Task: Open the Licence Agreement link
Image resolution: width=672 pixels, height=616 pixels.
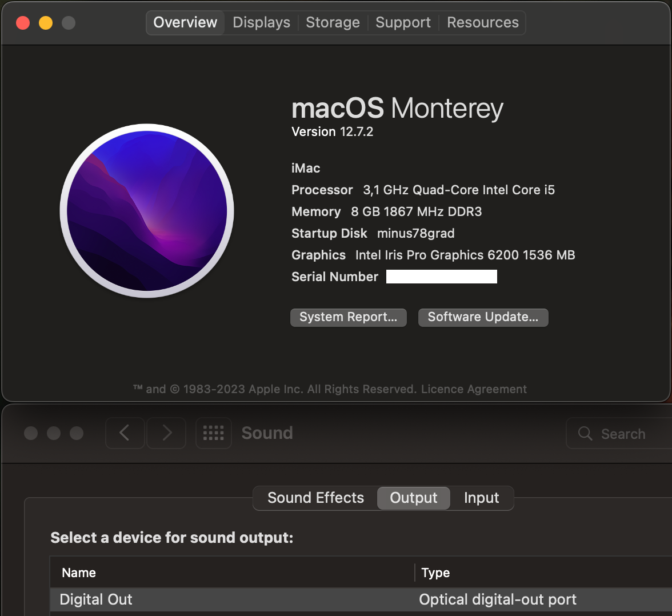Action: tap(474, 389)
